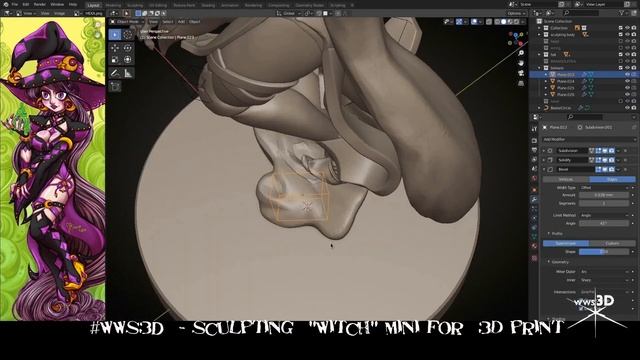The image size is (640, 360).
Task: Remove the Bevel modifier with X
Action: (x=625, y=169)
